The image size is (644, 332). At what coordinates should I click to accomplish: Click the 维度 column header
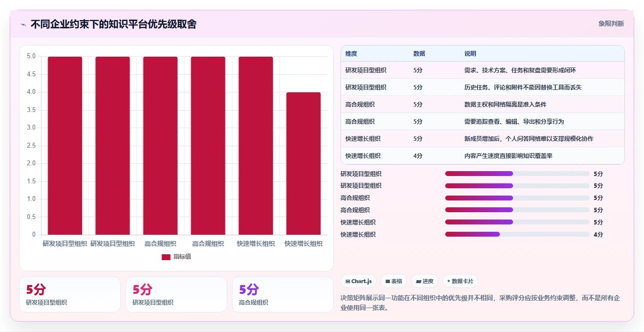pos(351,54)
